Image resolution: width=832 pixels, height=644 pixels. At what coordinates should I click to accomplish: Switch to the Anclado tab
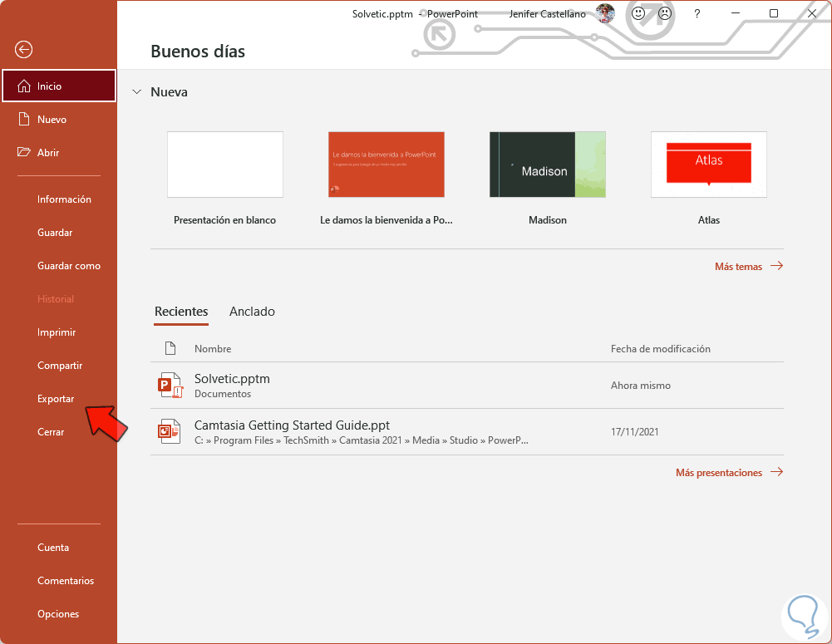(252, 312)
